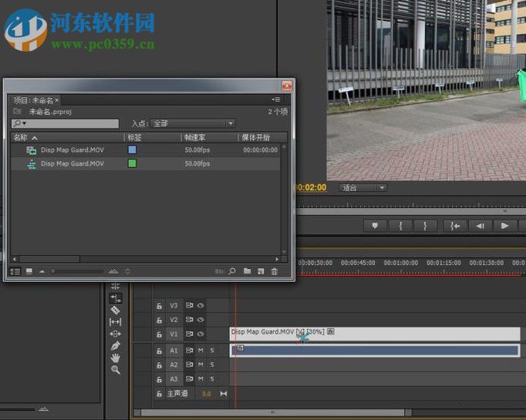
Task: Select the blue audio clip on A1
Action: (x=375, y=351)
